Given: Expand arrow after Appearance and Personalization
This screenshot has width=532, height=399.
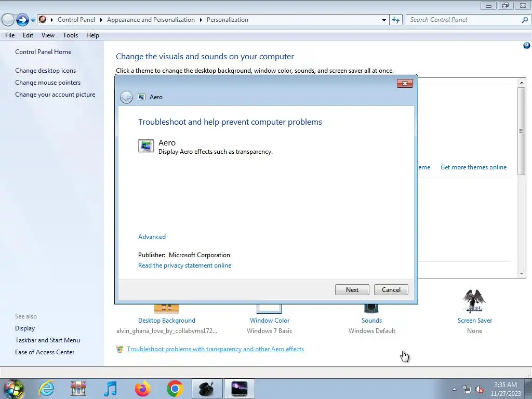Looking at the screenshot, I should click(201, 20).
